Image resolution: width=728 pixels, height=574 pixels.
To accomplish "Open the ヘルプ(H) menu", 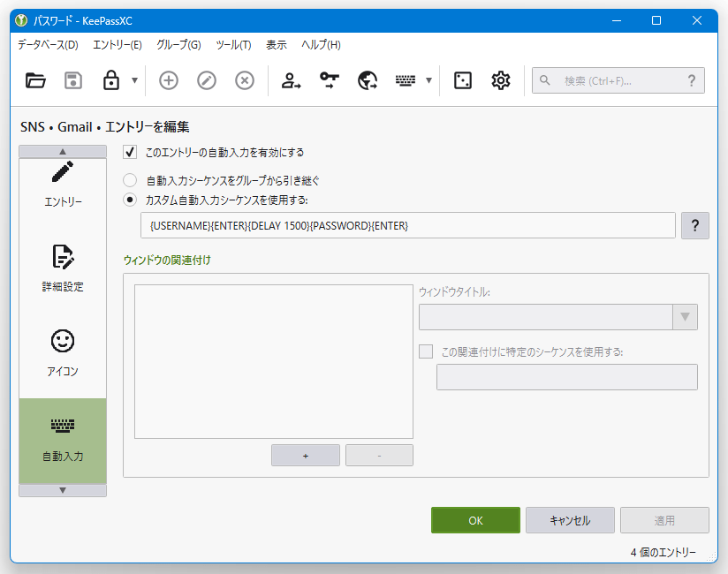I will [x=321, y=45].
